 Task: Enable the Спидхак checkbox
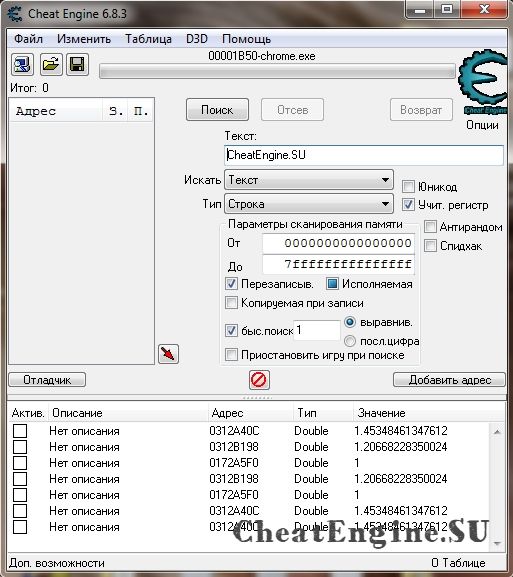[430, 245]
